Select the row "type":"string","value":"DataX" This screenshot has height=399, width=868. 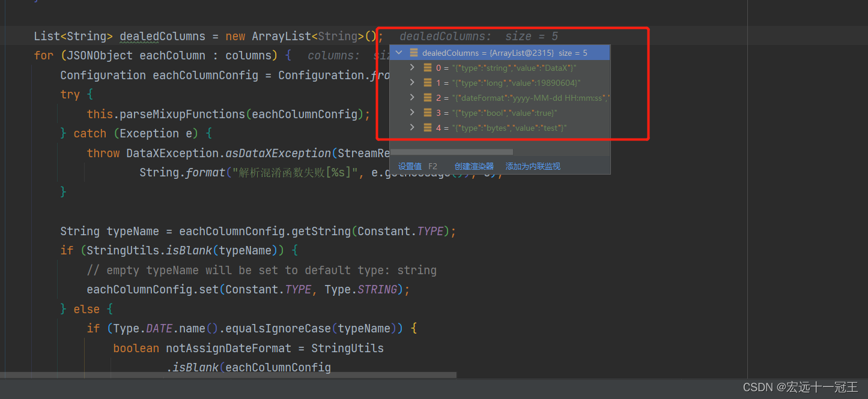(x=500, y=68)
